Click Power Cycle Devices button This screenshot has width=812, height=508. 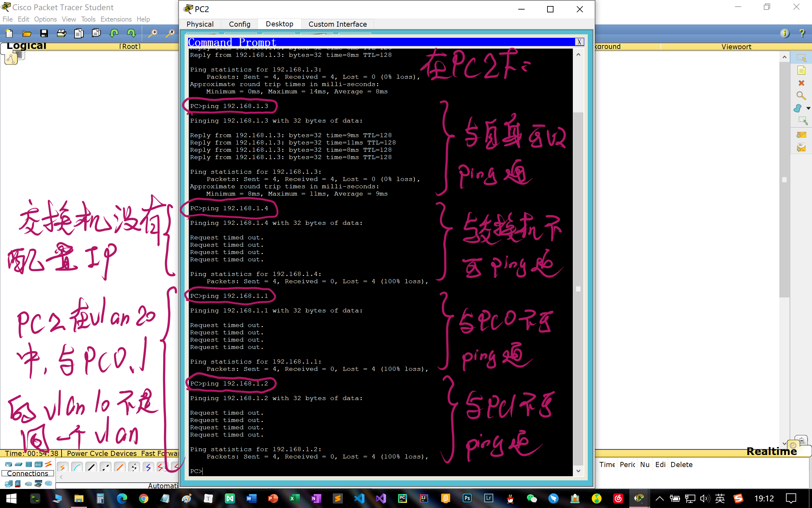[102, 453]
